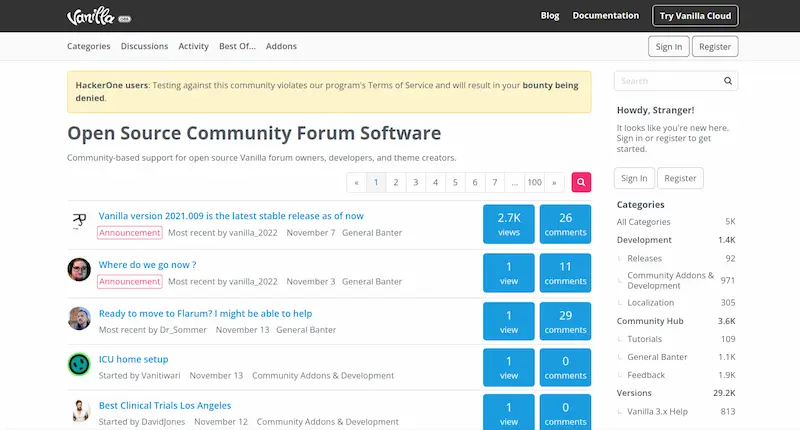Go to pagination page 2
This screenshot has height=430, width=800.
[396, 182]
